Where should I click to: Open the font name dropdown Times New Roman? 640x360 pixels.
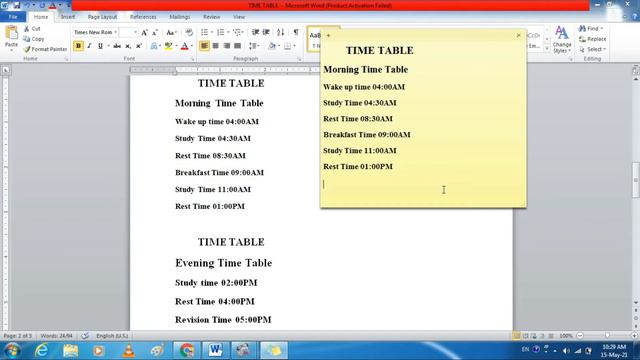(x=116, y=32)
